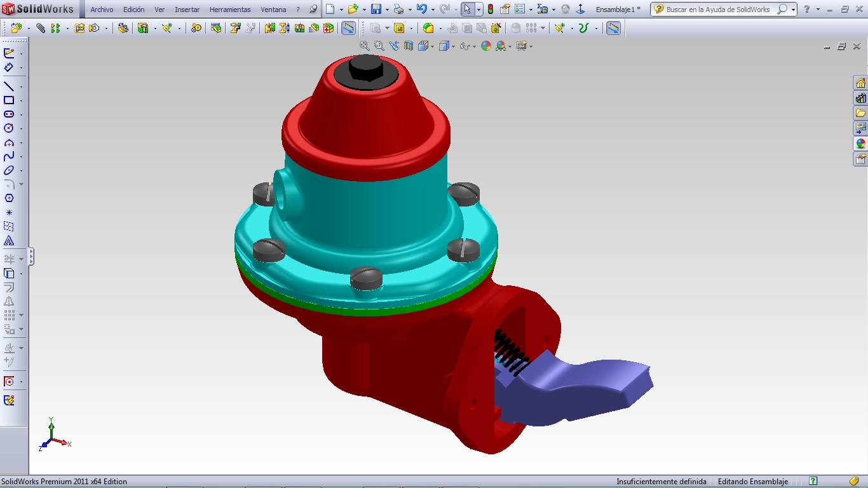
Task: Click the Help question mark button
Action: [x=806, y=10]
